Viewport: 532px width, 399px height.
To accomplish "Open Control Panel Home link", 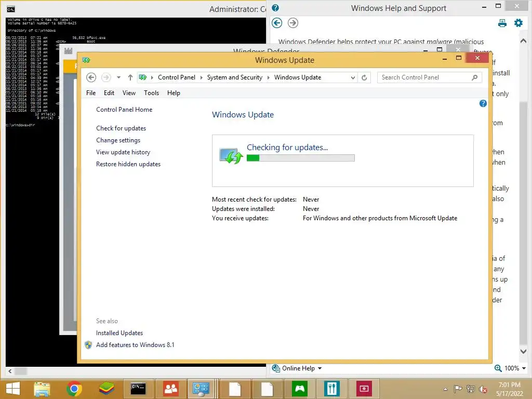I will tap(124, 110).
